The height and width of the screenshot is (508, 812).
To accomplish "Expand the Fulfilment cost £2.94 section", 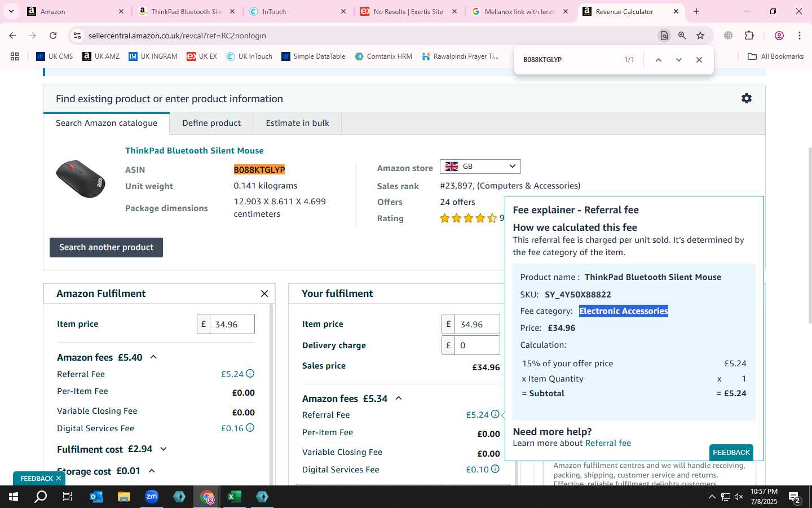I will (164, 449).
